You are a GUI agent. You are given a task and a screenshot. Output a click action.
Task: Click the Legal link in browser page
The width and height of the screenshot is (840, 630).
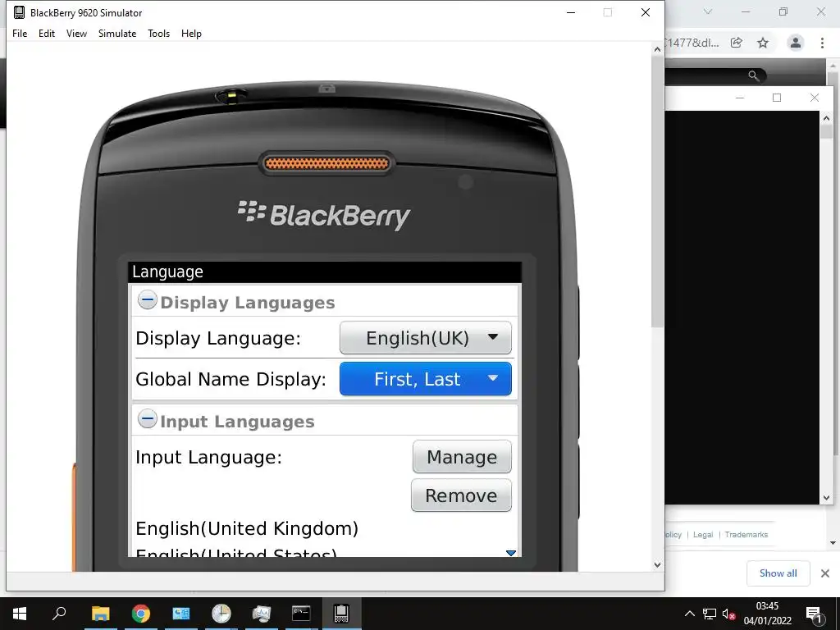tap(703, 535)
